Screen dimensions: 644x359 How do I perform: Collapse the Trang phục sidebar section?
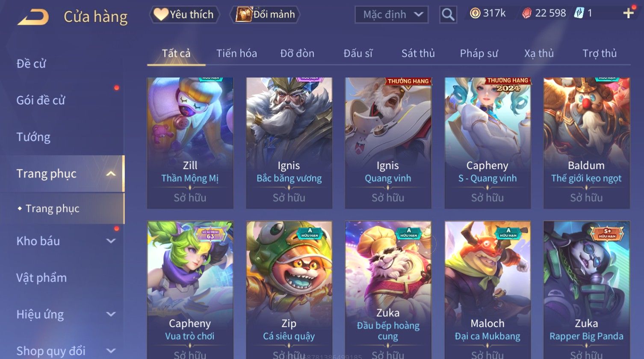[111, 174]
